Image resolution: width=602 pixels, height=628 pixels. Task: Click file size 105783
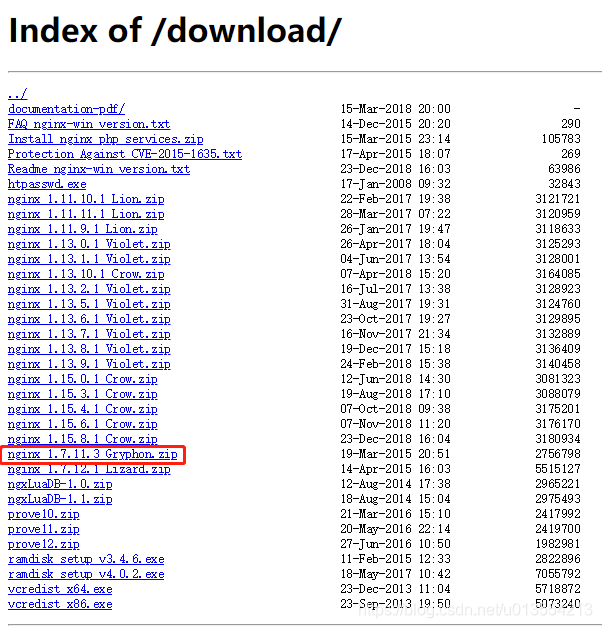(x=561, y=139)
